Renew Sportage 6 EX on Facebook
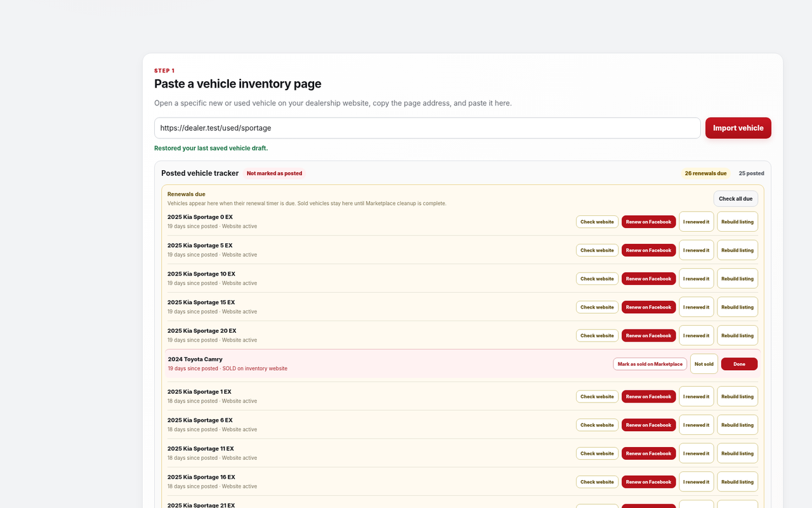This screenshot has height=508, width=812. (x=648, y=425)
